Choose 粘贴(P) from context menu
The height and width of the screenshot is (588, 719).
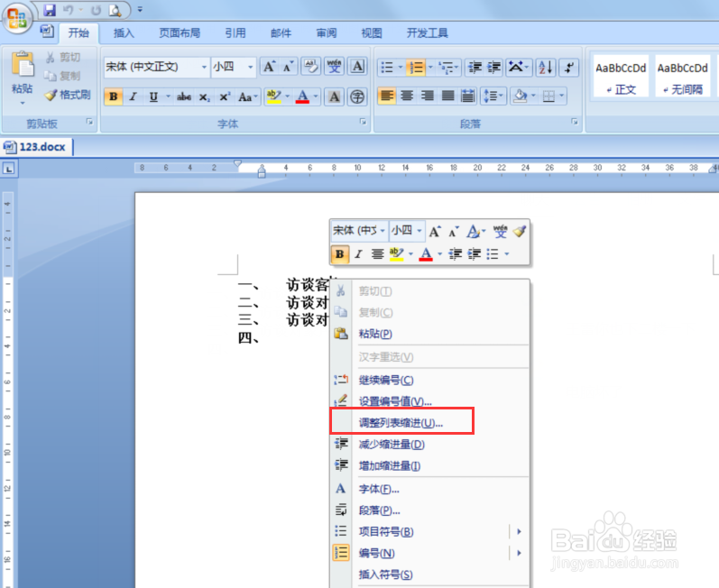pos(429,334)
